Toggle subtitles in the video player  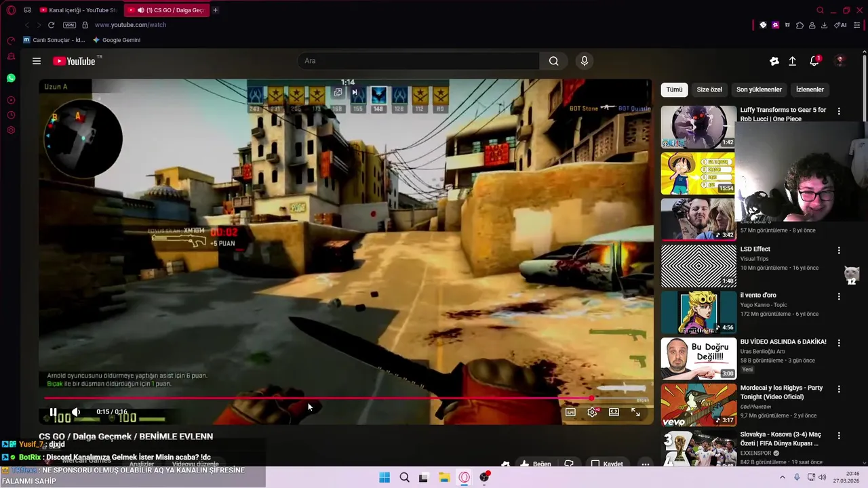570,412
